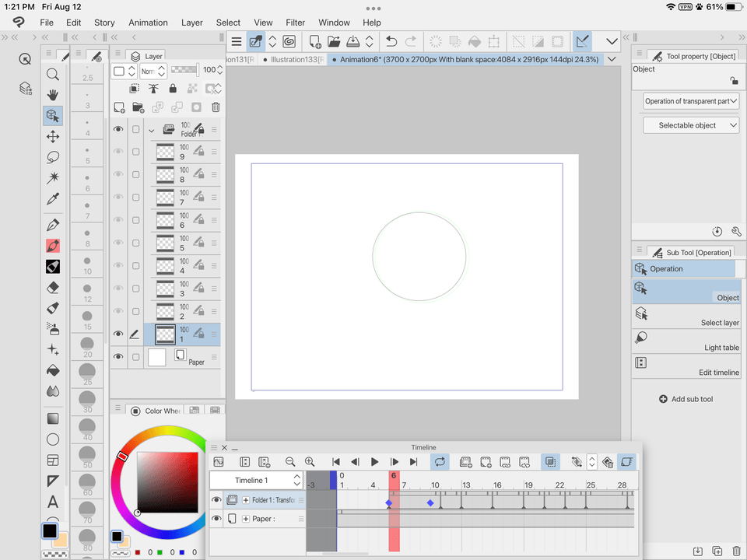Toggle loop playback in Timeline

pyautogui.click(x=440, y=461)
